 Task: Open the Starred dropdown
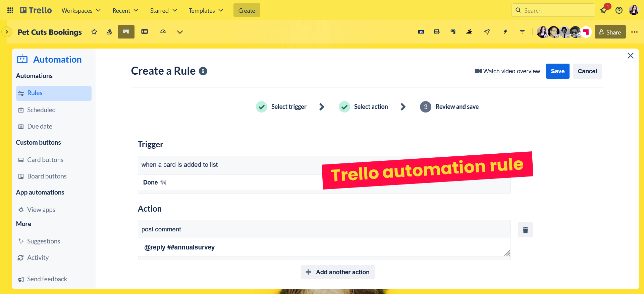(163, 10)
